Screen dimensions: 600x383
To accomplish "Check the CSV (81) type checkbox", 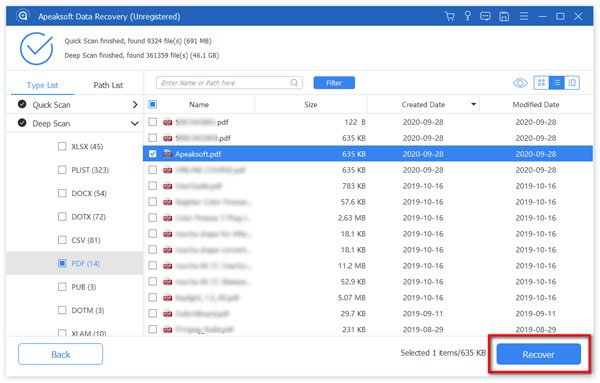I will (62, 240).
